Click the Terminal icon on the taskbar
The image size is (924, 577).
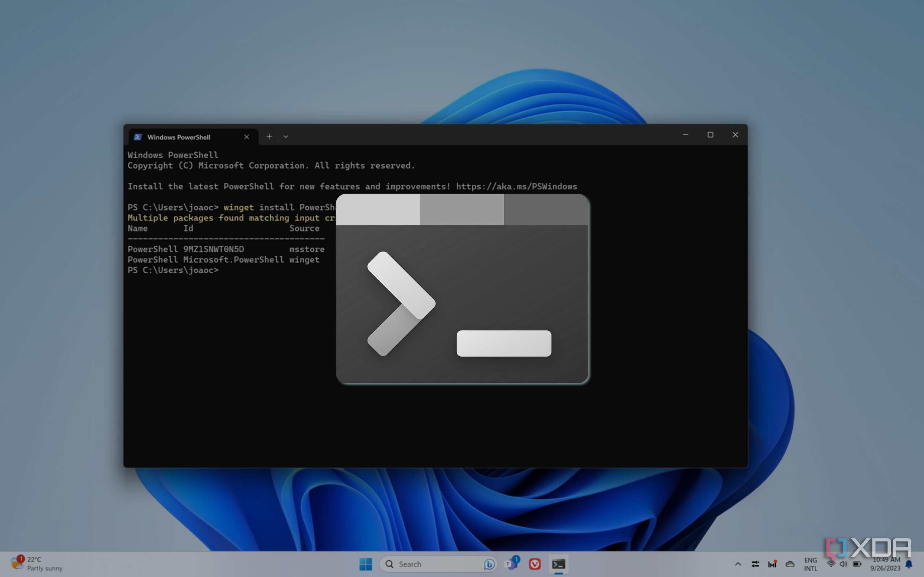coord(559,564)
